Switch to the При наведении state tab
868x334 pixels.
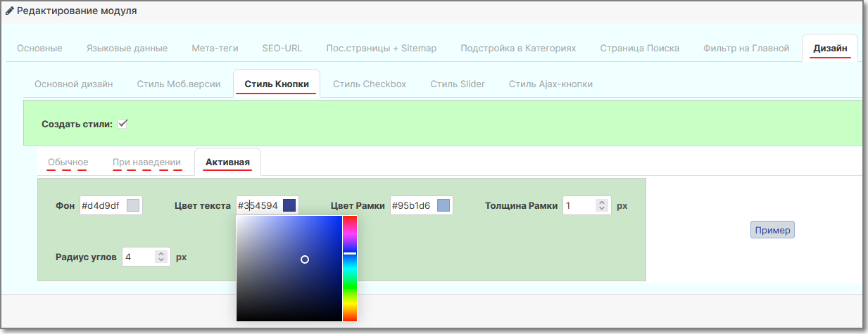[146, 162]
